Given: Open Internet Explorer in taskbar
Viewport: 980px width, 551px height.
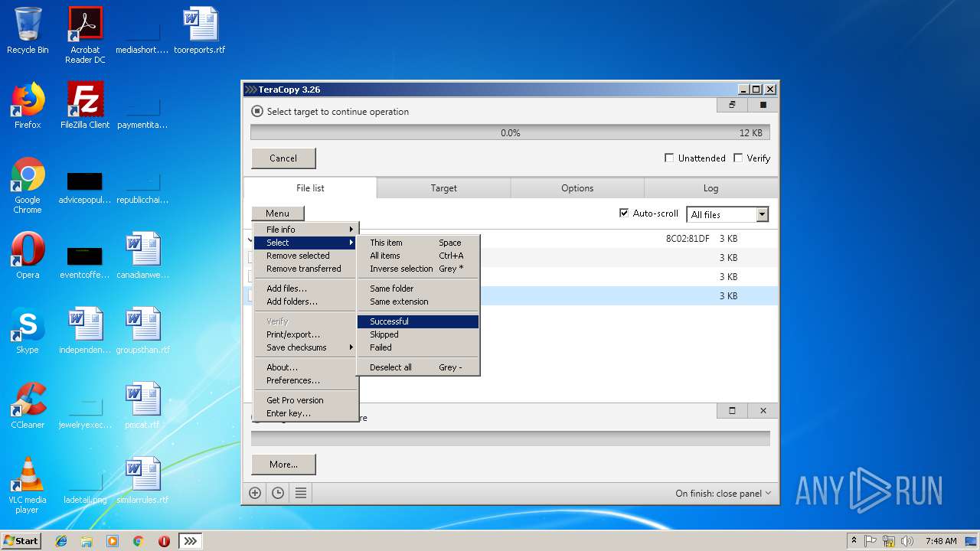Looking at the screenshot, I should pyautogui.click(x=61, y=541).
